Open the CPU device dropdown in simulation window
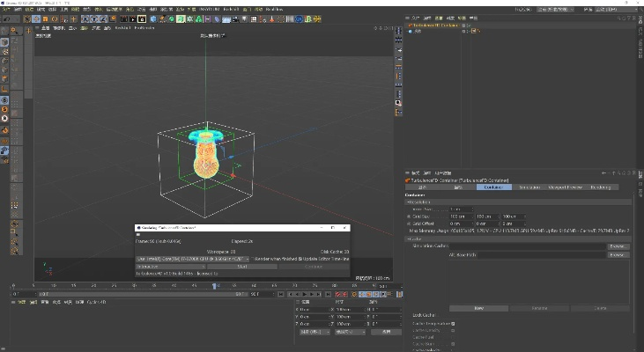644x352 pixels. pyautogui.click(x=193, y=259)
